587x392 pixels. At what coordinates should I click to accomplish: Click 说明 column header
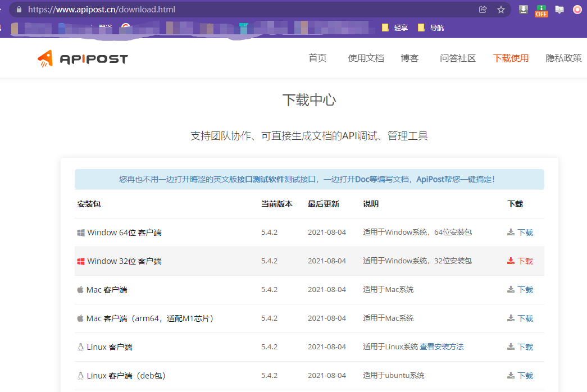click(371, 204)
